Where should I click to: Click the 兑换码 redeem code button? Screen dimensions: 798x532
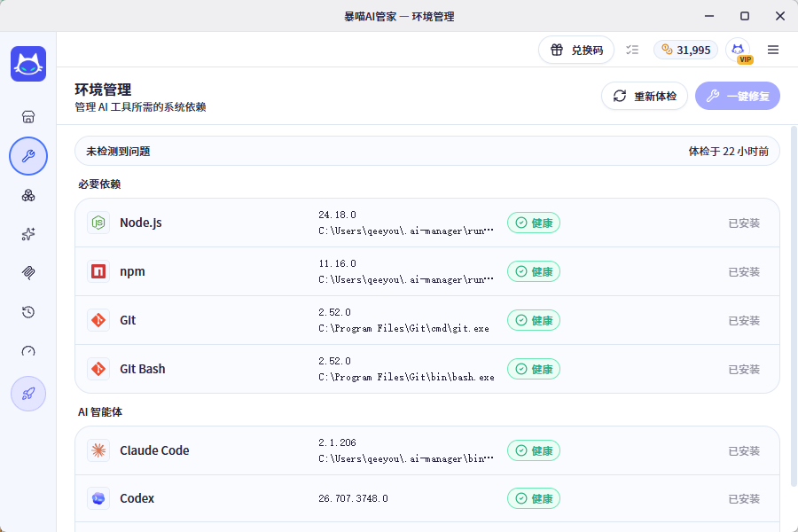pyautogui.click(x=576, y=50)
